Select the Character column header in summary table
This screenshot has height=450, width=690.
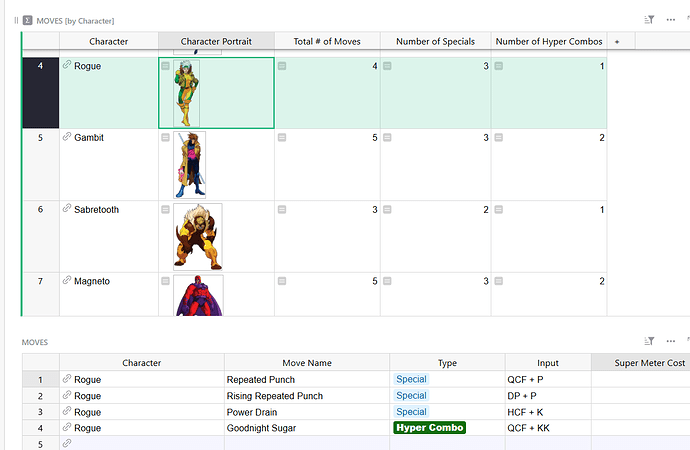109,41
